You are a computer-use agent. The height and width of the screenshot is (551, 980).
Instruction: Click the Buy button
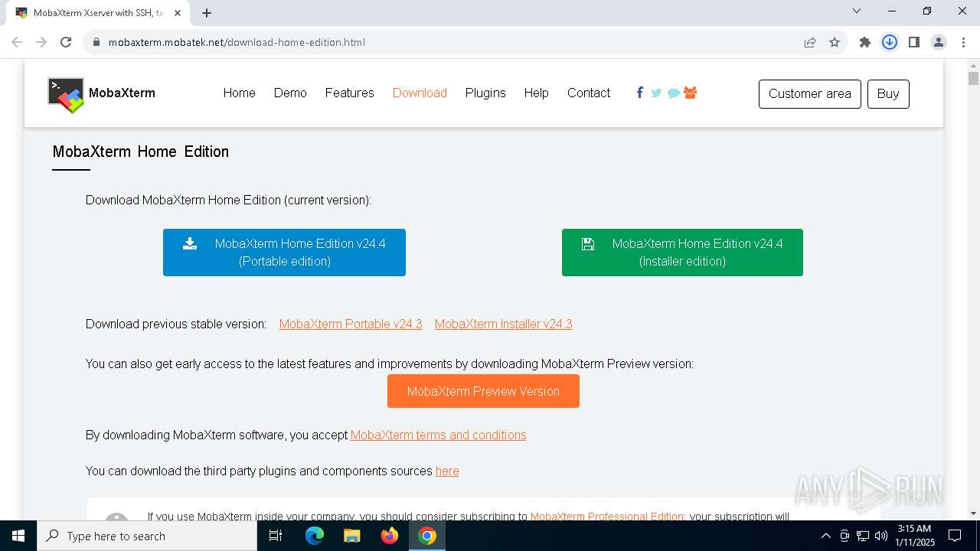888,94
